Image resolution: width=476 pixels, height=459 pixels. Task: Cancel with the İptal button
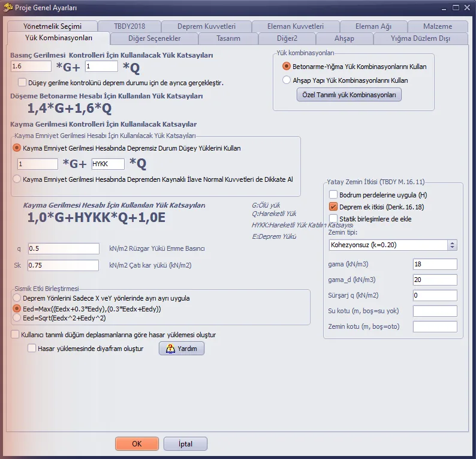pos(185,444)
